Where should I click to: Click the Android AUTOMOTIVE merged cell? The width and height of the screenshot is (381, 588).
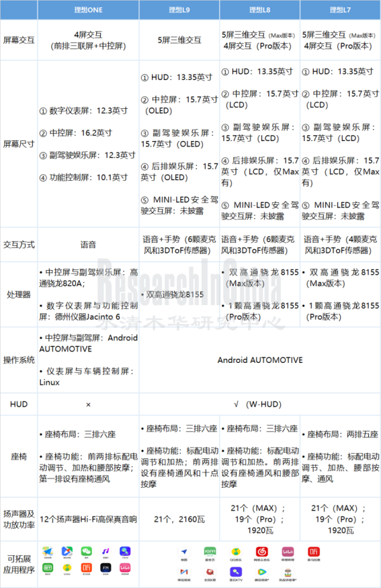tap(260, 360)
